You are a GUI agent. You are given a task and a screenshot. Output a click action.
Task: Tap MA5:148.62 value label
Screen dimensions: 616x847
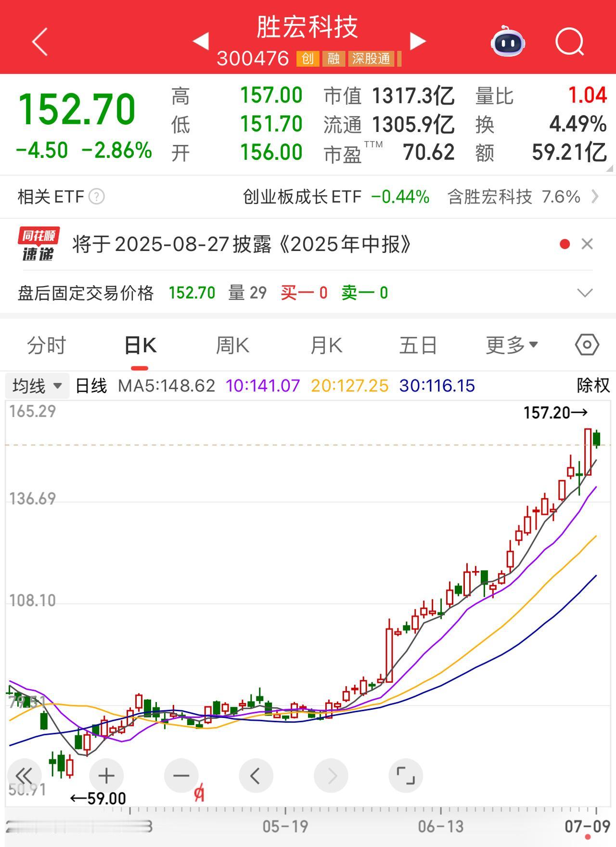(167, 386)
